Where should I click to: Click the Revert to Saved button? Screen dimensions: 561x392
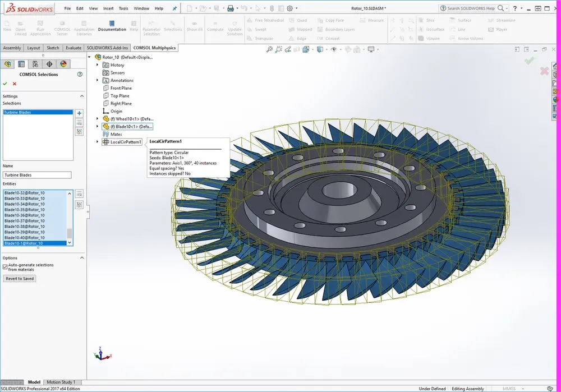point(19,278)
